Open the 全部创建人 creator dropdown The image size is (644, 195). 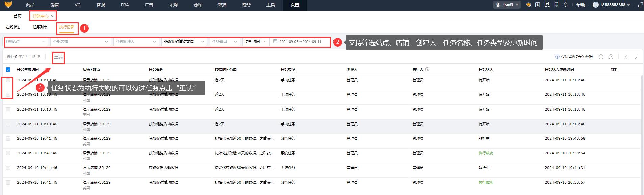[x=136, y=42]
